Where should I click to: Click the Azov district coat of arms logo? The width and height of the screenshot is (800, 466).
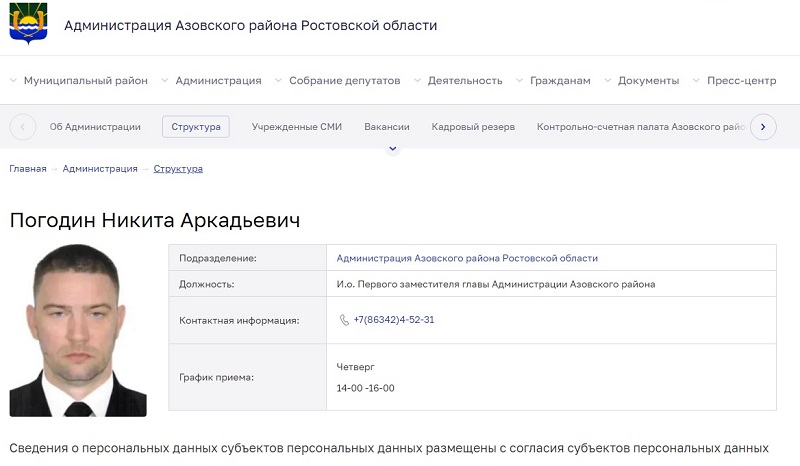27,25
